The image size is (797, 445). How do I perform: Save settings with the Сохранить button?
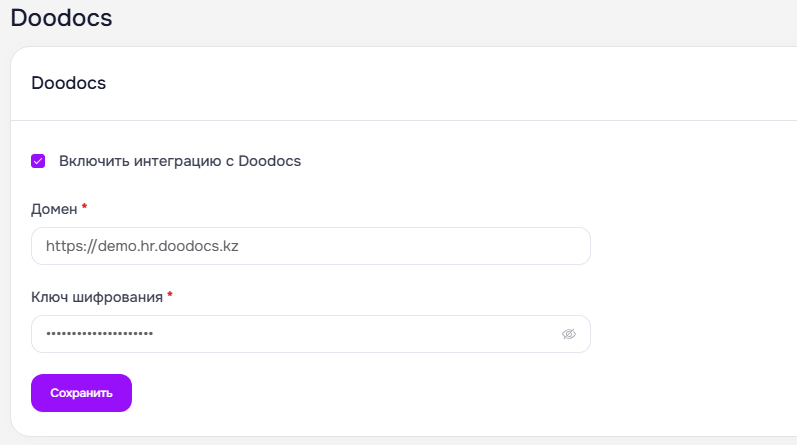coord(81,393)
